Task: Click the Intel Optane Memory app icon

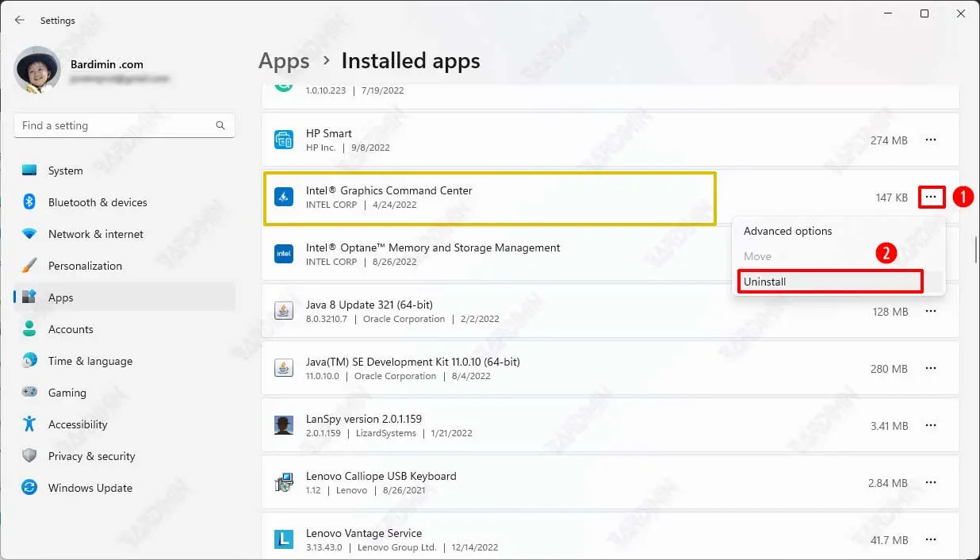Action: (283, 254)
